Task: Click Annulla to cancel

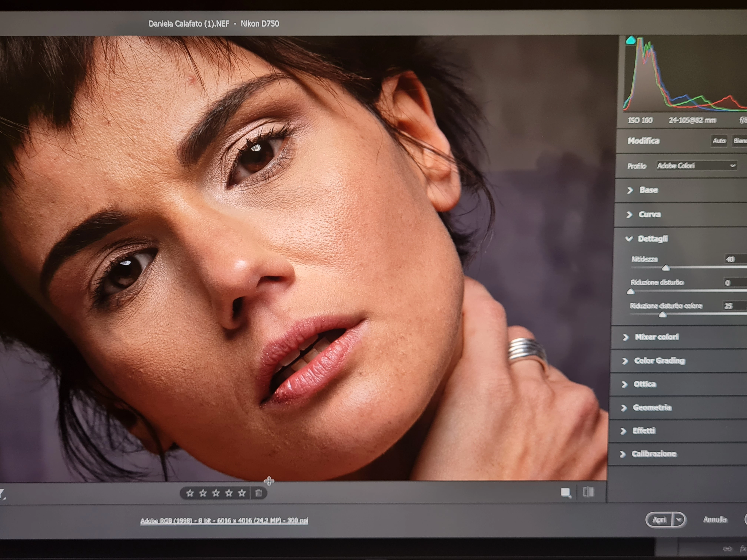Action: coord(715,519)
